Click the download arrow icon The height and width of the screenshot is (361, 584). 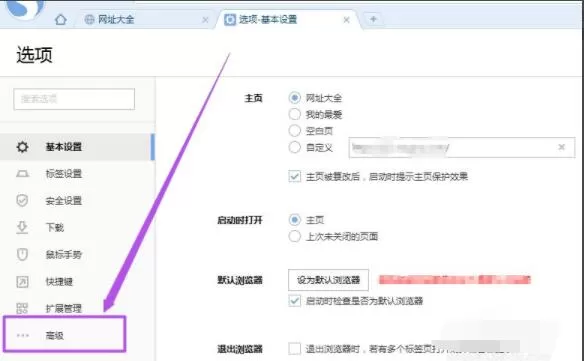(x=22, y=227)
